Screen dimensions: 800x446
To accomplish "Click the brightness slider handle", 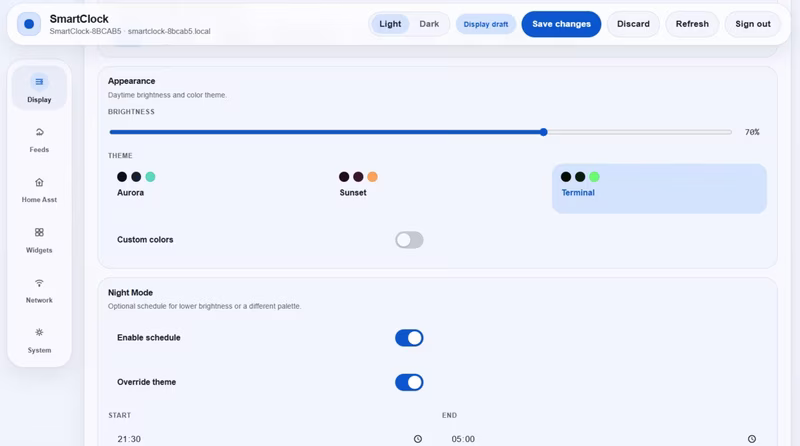I will tap(544, 132).
